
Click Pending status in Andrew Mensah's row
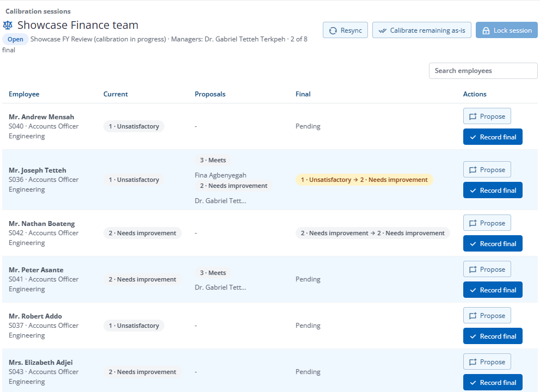tap(308, 126)
